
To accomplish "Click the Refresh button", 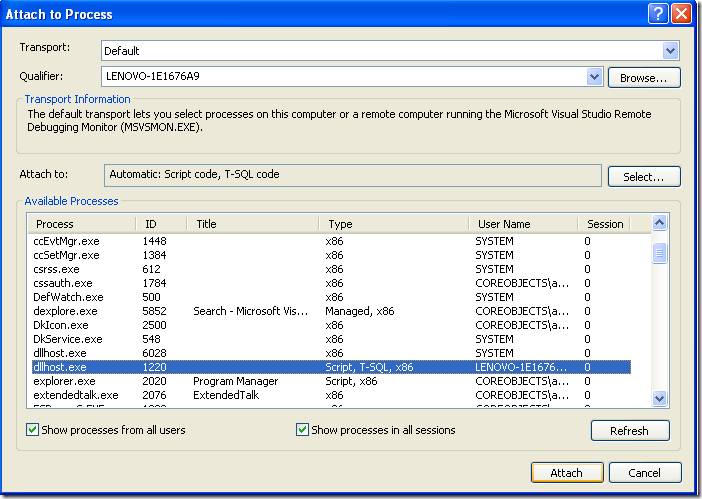I will coord(629,431).
